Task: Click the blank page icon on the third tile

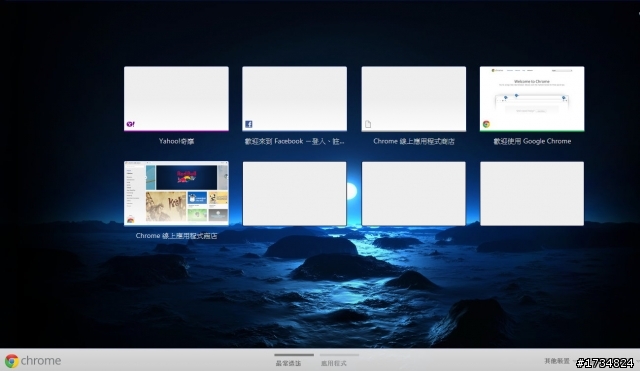Action: [x=368, y=124]
